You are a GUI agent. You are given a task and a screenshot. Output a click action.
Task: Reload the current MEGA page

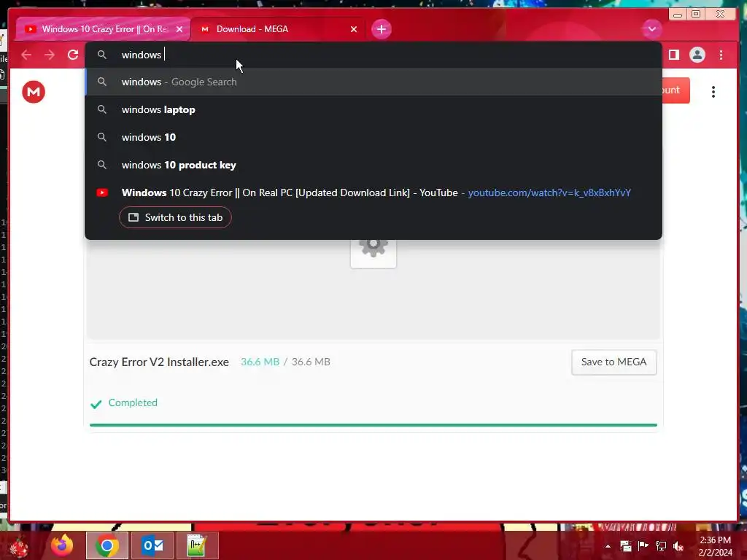click(x=73, y=55)
